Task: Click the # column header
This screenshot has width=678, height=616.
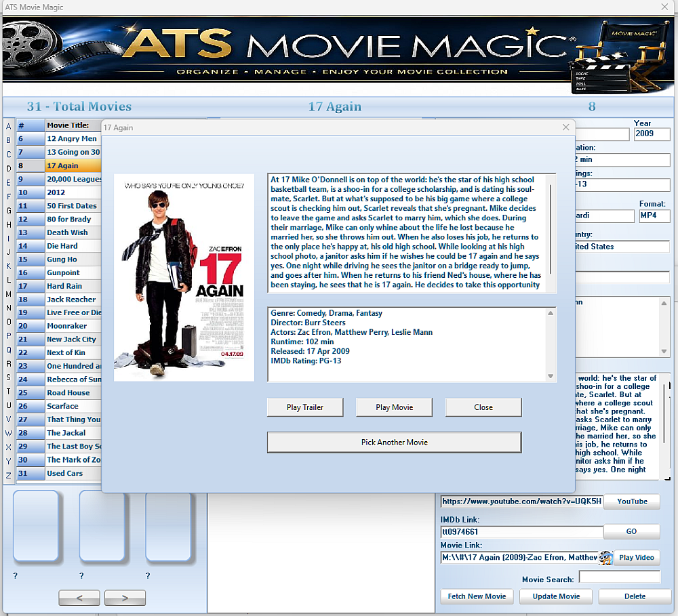Action: pos(31,125)
